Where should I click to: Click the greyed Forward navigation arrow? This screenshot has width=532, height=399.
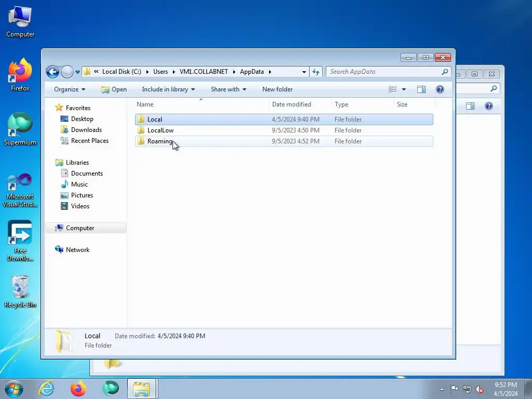click(x=67, y=72)
